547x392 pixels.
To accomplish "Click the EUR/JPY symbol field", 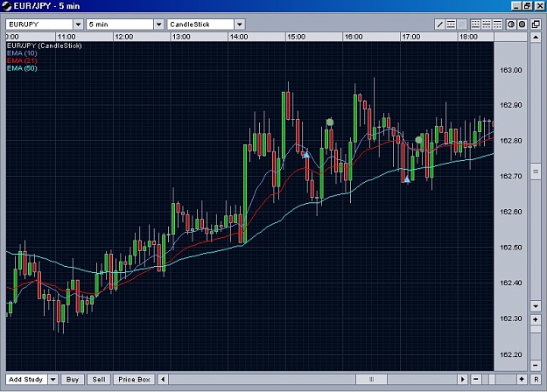I will click(39, 24).
